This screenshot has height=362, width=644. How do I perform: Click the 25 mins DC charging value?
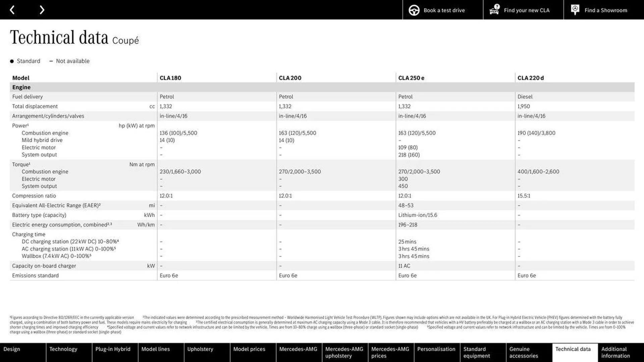pos(407,242)
